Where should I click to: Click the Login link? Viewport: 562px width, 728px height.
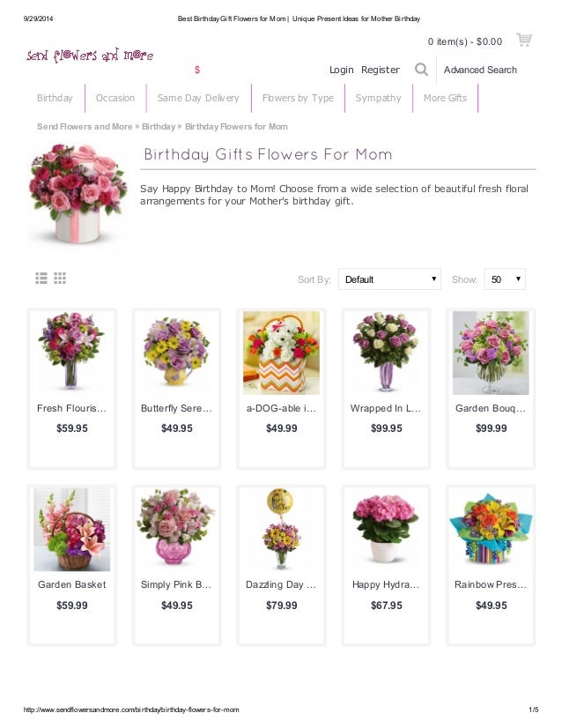(342, 70)
